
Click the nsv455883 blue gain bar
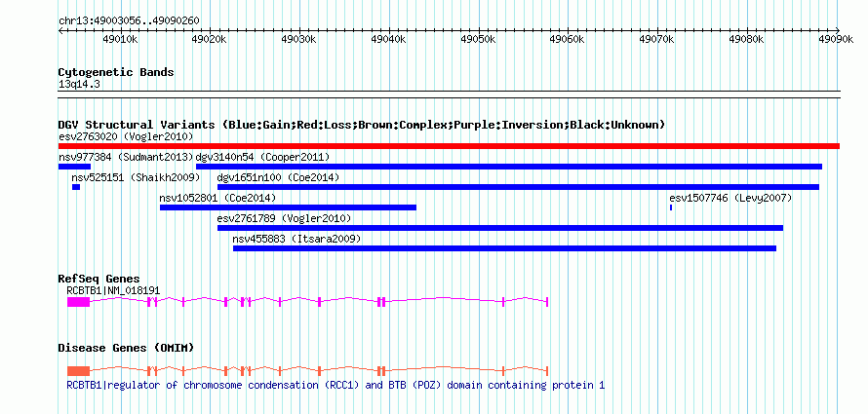coord(504,248)
